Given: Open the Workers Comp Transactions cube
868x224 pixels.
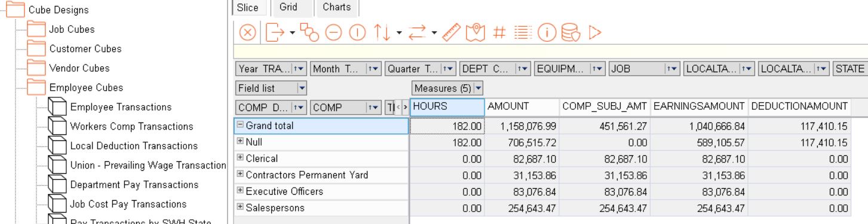Looking at the screenshot, I should [x=131, y=127].
